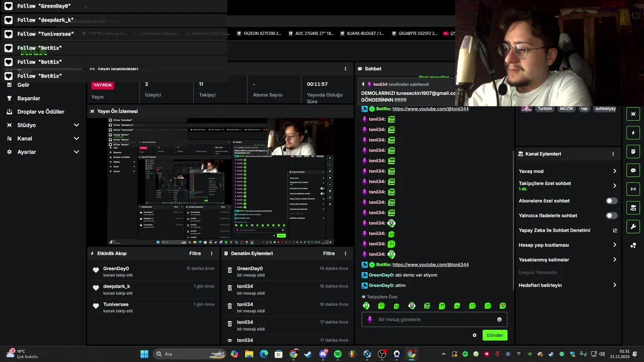Image resolution: width=644 pixels, height=362 pixels.
Task: Open Spotify from the Windows taskbar
Action: tap(338, 354)
